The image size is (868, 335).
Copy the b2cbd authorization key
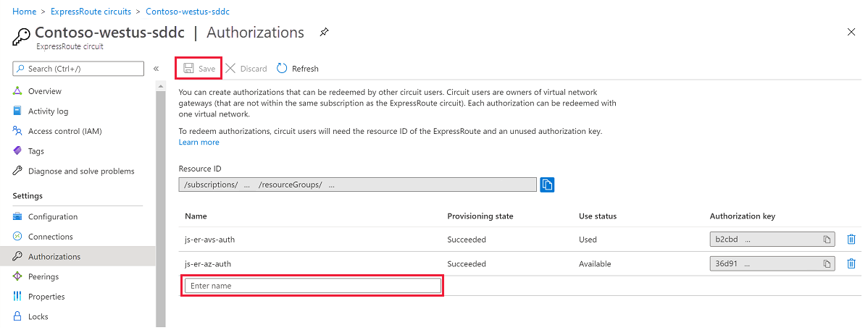826,239
